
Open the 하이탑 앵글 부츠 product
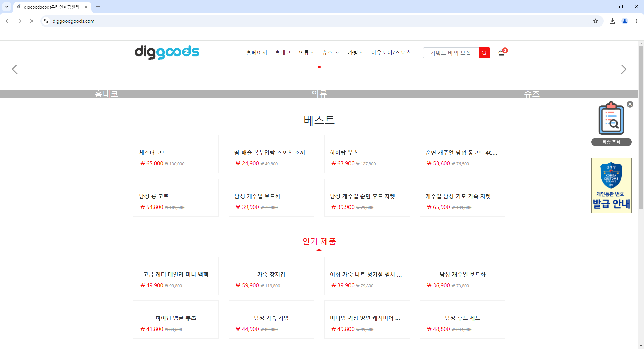(x=176, y=318)
